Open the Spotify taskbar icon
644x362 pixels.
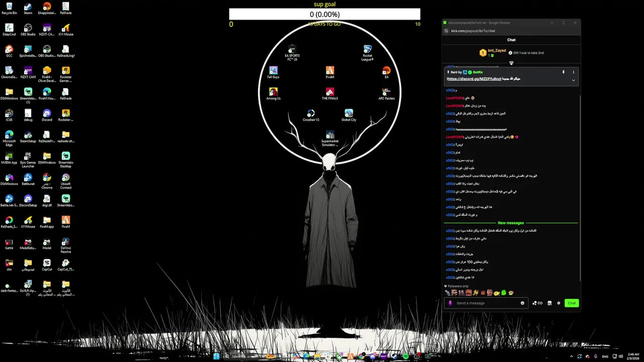406,356
